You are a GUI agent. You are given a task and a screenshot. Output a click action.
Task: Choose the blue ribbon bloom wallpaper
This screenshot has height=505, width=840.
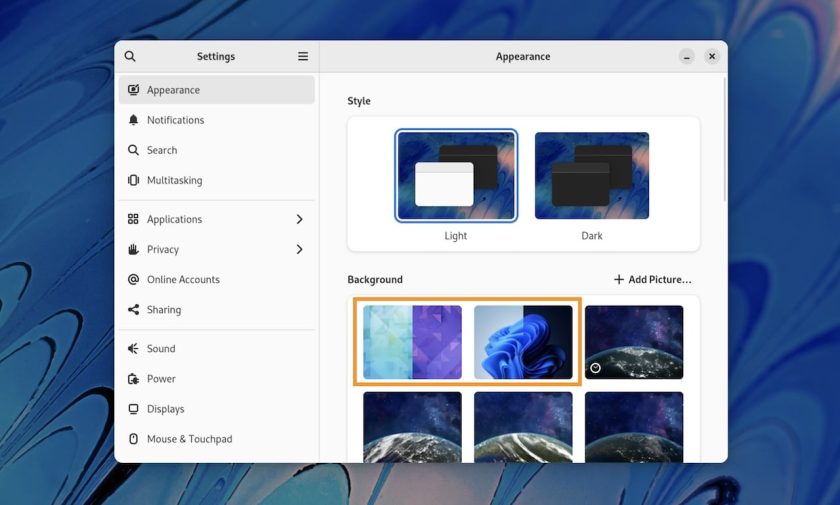click(x=523, y=342)
